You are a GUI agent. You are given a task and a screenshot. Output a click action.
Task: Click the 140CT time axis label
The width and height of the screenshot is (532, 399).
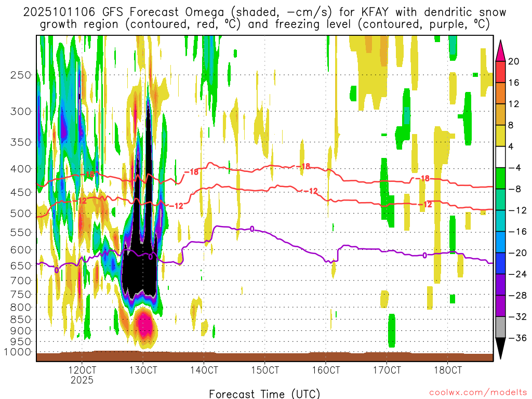point(204,370)
